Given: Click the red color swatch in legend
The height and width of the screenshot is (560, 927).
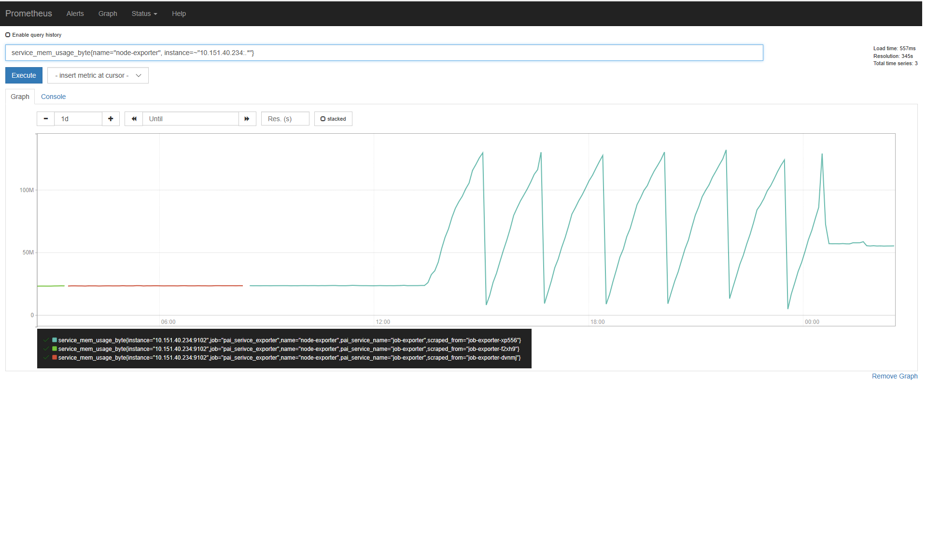Looking at the screenshot, I should (55, 358).
